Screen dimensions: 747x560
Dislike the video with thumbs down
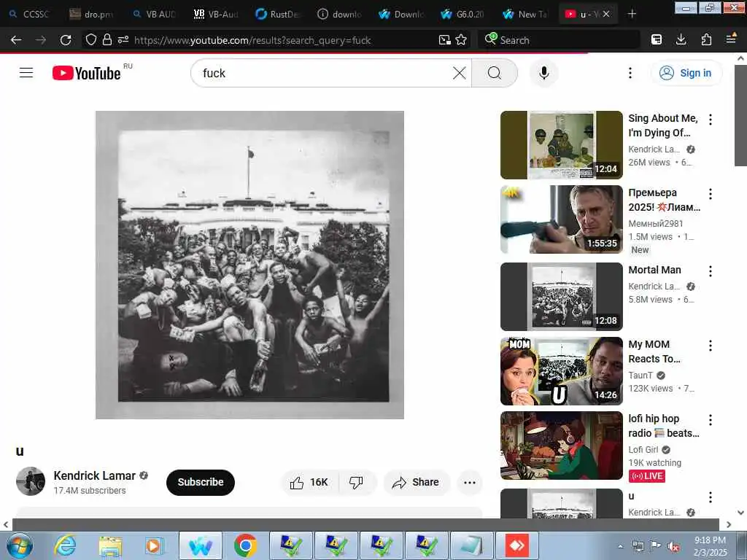(356, 483)
